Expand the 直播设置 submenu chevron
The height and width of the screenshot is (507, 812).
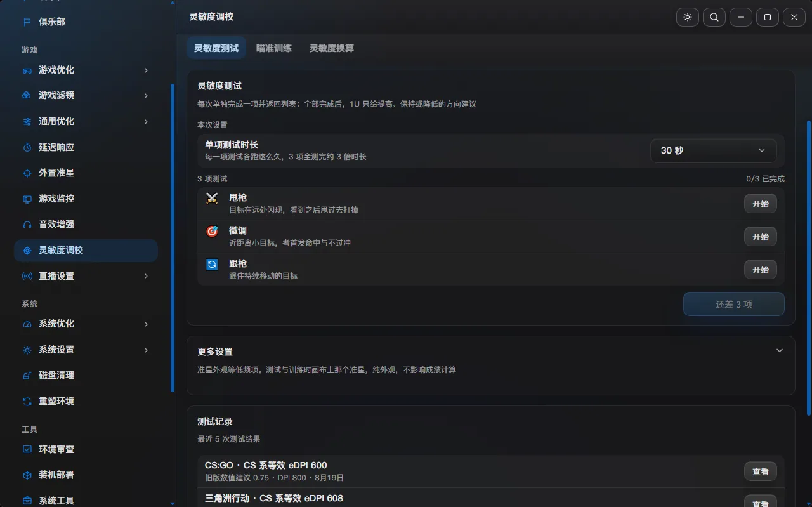[x=146, y=276]
